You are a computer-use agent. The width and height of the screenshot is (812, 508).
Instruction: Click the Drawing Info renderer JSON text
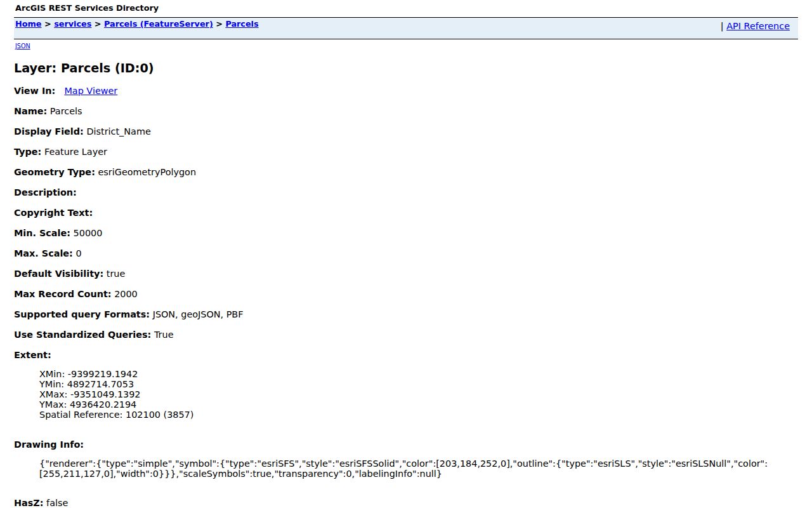pyautogui.click(x=403, y=469)
